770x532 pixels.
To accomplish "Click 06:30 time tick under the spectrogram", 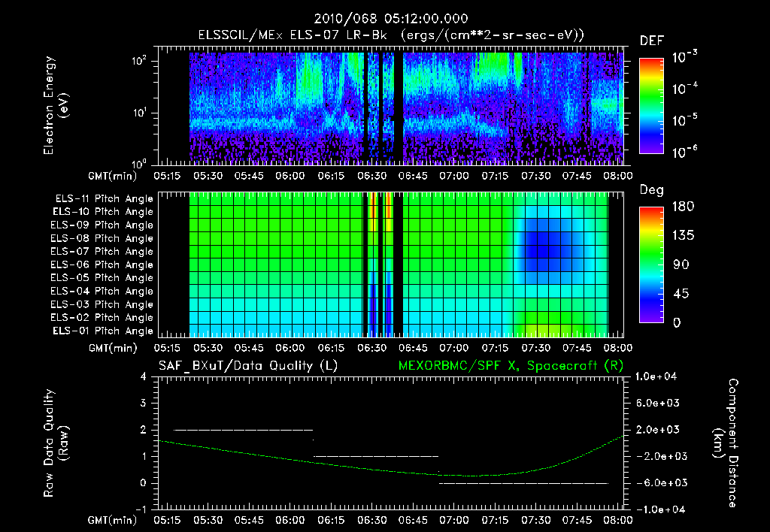I will 371,176.
